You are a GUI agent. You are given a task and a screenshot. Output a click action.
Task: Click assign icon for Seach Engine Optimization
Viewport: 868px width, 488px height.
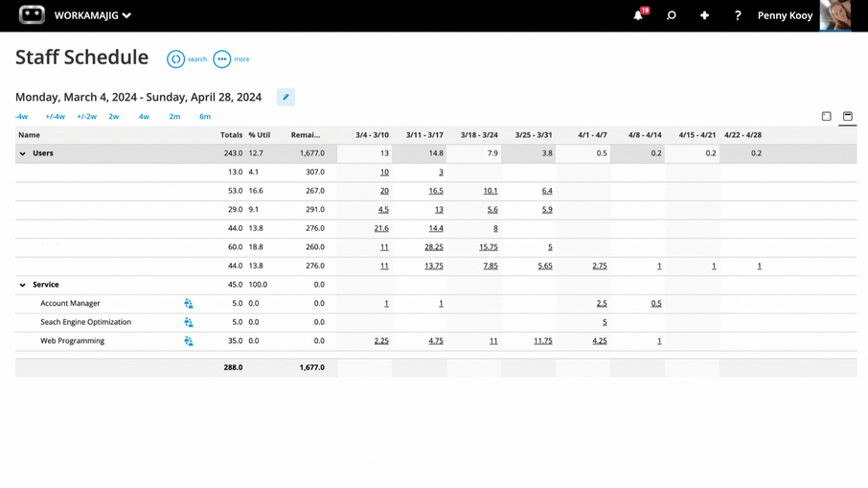tap(189, 322)
